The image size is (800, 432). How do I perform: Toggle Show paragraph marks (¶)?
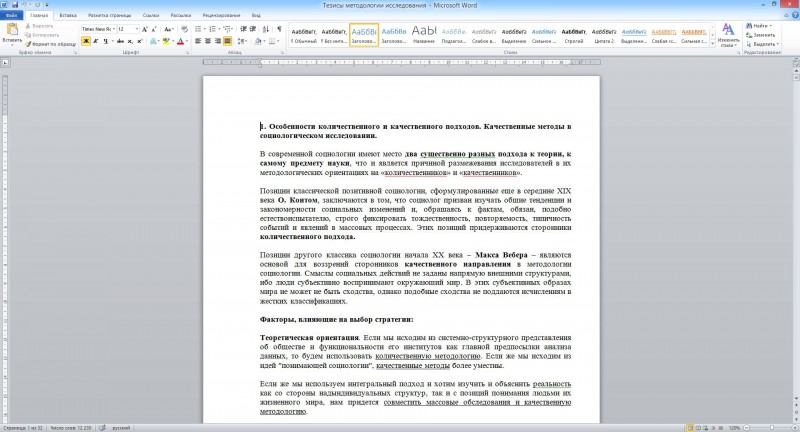tap(279, 29)
